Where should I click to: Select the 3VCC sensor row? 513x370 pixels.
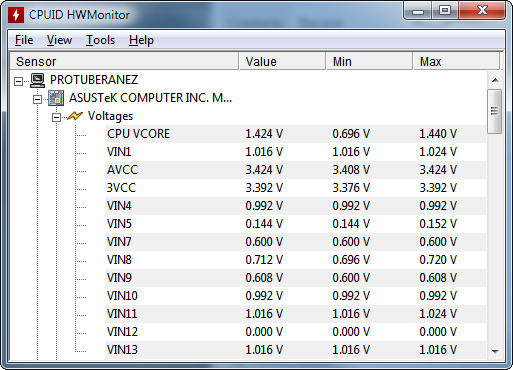point(295,188)
